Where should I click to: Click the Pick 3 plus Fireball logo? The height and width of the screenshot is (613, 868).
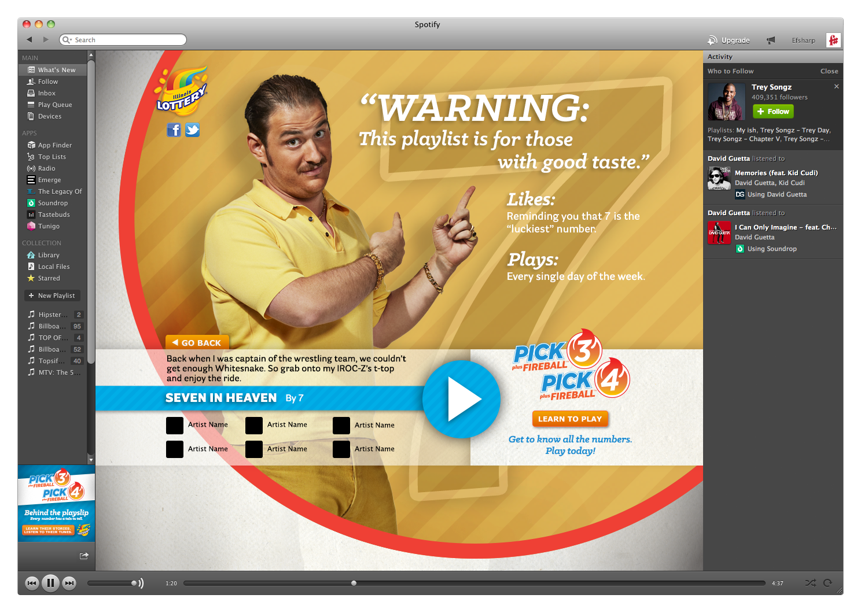557,350
